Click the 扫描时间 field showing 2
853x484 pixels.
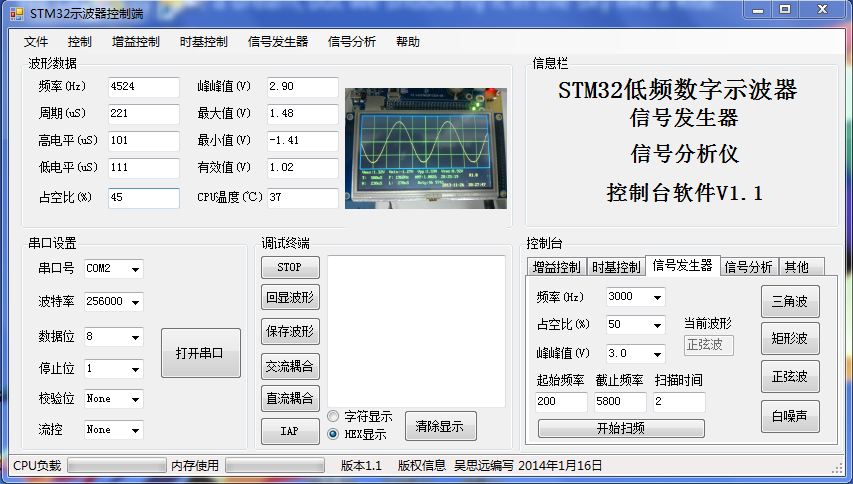(x=679, y=402)
